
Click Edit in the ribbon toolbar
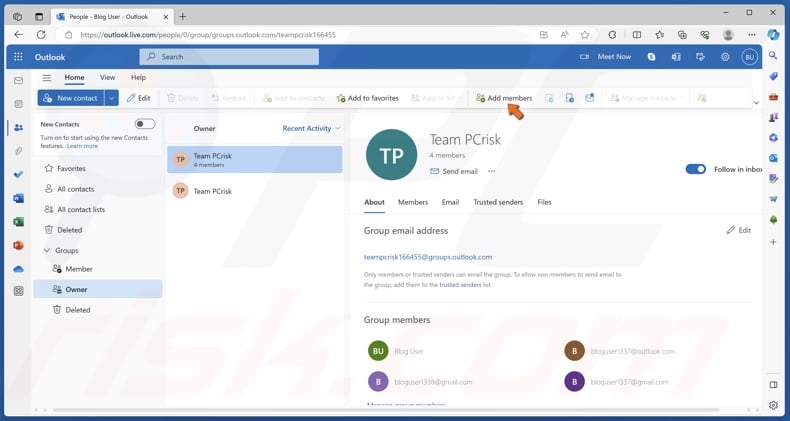tap(139, 98)
